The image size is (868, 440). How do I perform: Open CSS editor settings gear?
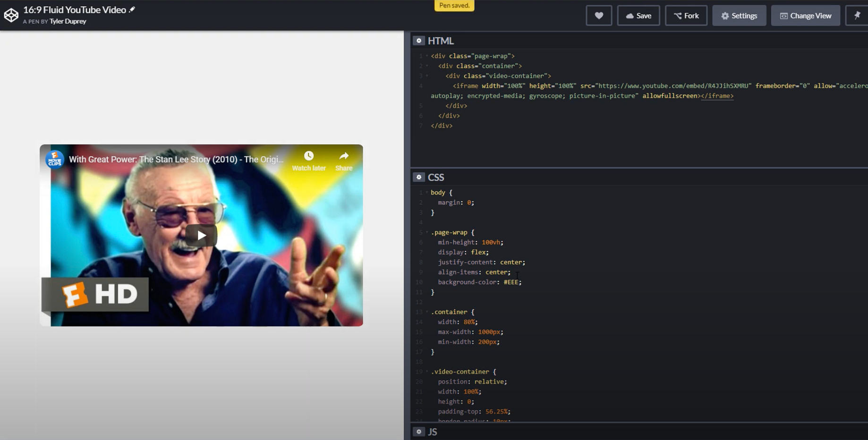point(418,177)
